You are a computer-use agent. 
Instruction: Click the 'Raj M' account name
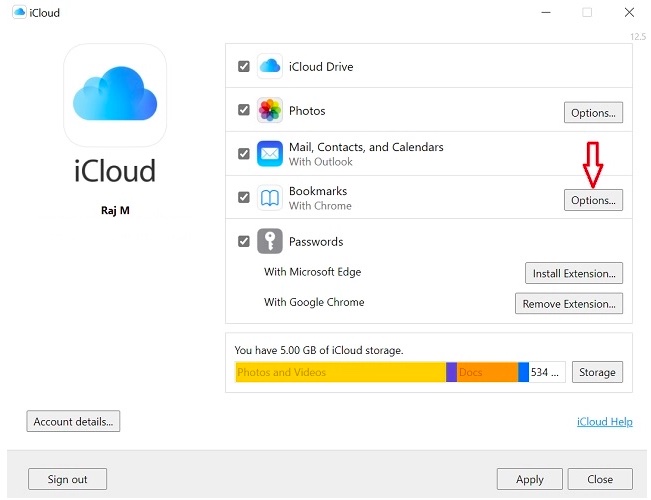pyautogui.click(x=115, y=210)
